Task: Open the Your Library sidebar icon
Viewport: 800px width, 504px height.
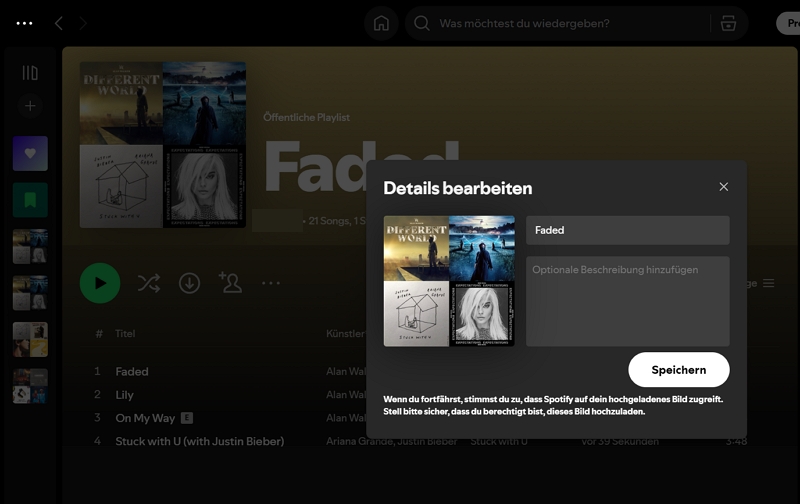Action: coord(30,73)
